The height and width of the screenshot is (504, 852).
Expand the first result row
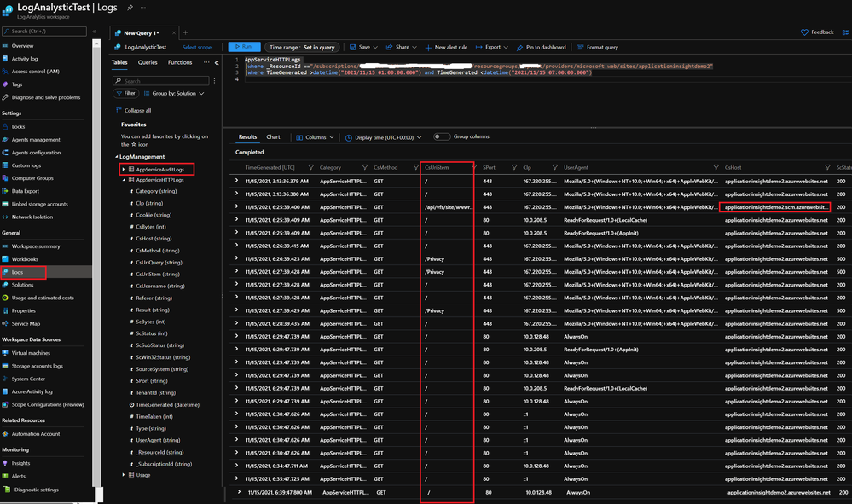click(x=236, y=181)
